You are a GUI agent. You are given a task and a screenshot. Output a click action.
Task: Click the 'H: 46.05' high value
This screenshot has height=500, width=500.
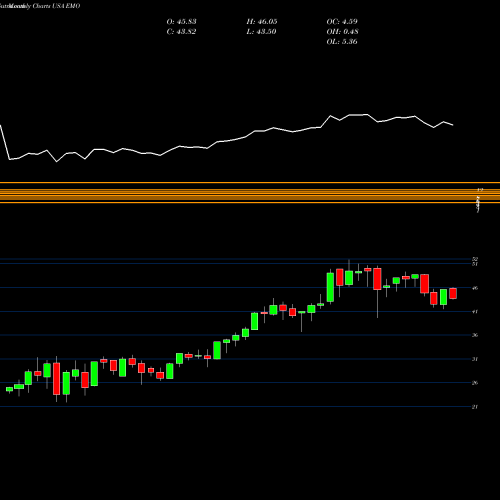[262, 22]
